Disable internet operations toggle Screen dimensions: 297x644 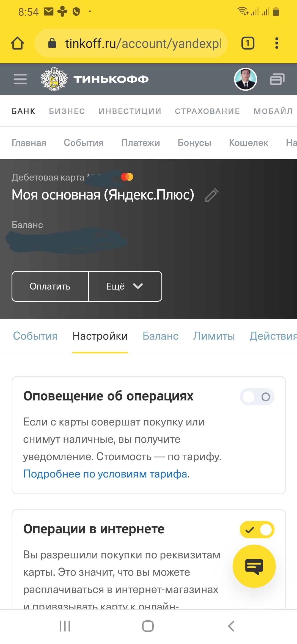257,530
